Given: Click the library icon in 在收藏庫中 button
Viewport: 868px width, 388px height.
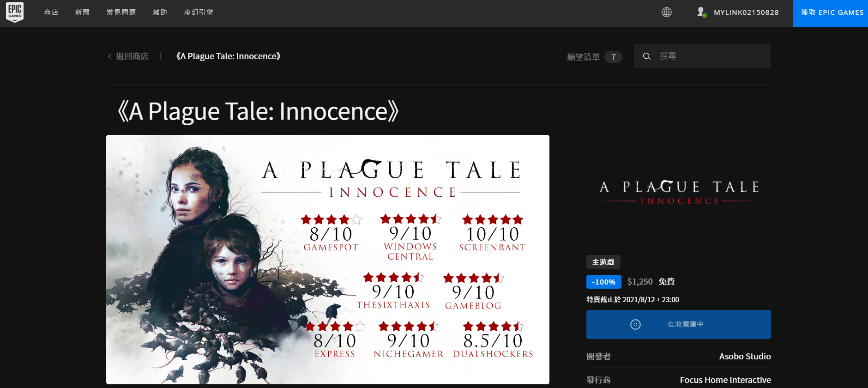Looking at the screenshot, I should (635, 324).
